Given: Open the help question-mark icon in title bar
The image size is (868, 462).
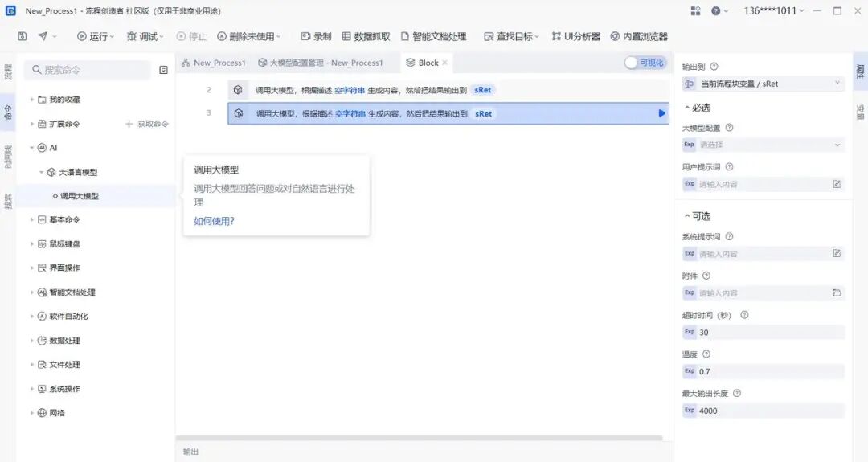Looking at the screenshot, I should click(x=716, y=10).
